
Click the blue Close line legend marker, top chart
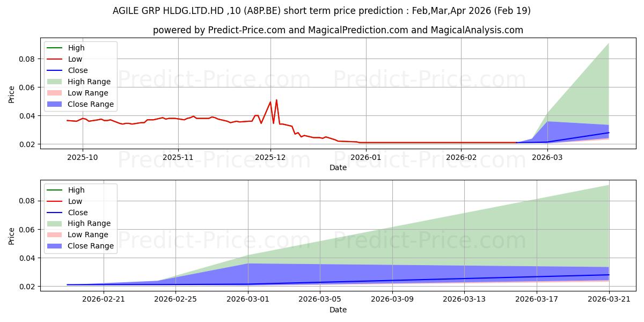click(56, 70)
